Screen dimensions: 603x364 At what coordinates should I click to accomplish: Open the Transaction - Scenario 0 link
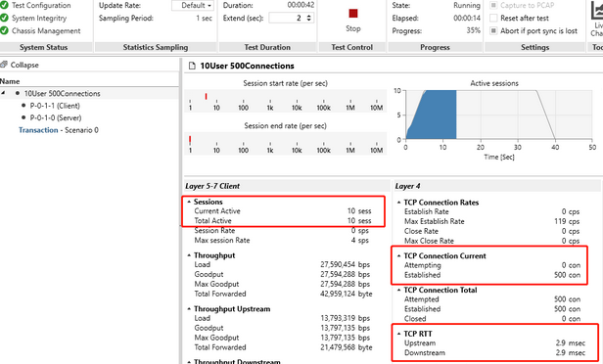click(59, 130)
